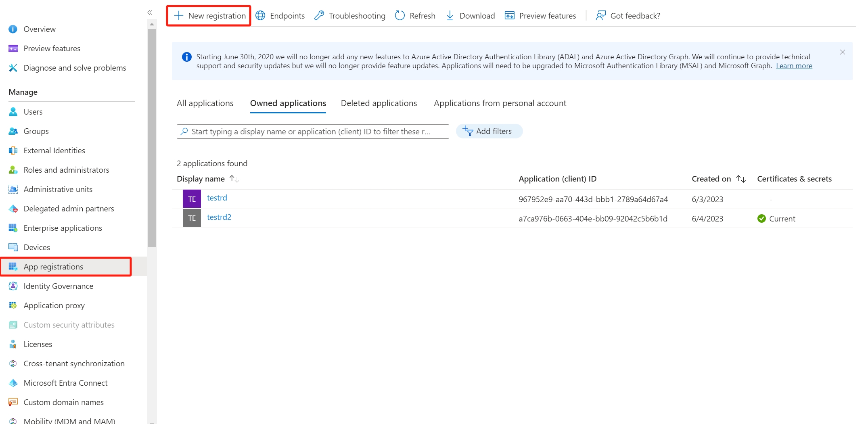Sort by Created on column arrows

tap(741, 179)
